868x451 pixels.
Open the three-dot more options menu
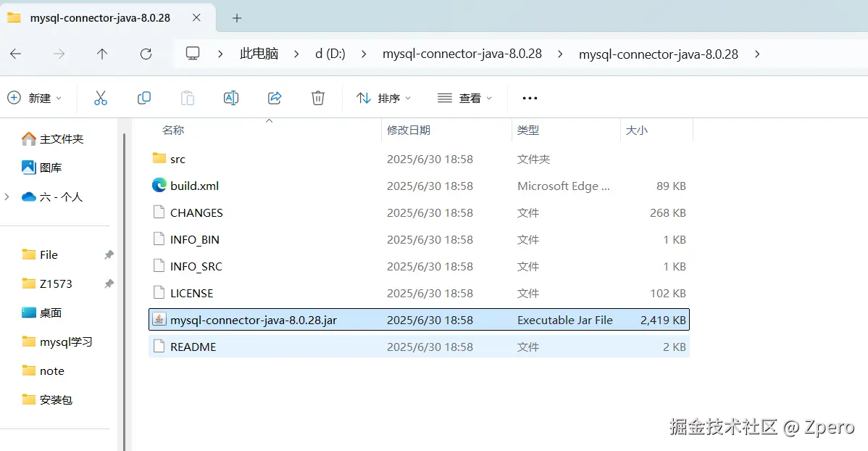pos(530,98)
